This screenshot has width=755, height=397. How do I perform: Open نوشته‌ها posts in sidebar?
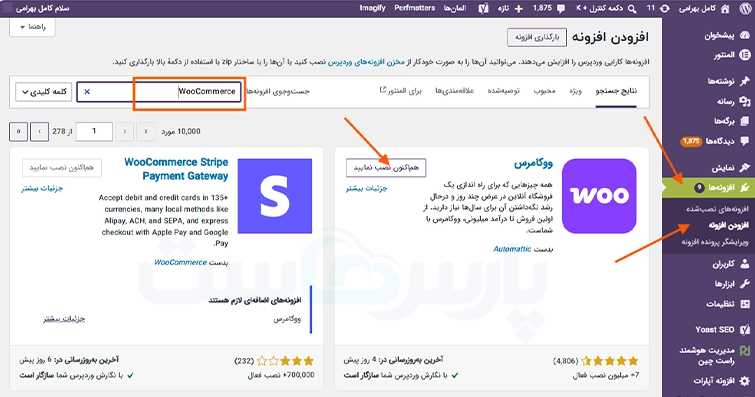(x=729, y=81)
